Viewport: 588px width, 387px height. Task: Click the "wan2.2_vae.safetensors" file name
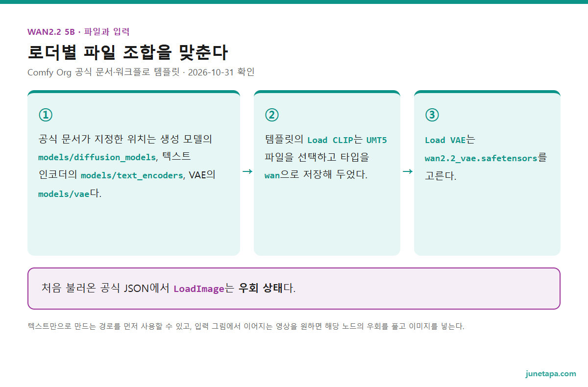click(x=481, y=158)
